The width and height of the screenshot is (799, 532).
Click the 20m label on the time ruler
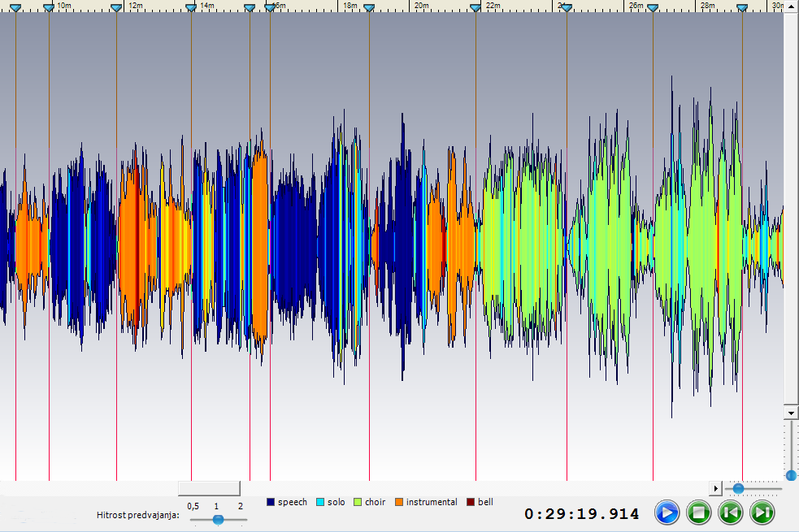[421, 5]
